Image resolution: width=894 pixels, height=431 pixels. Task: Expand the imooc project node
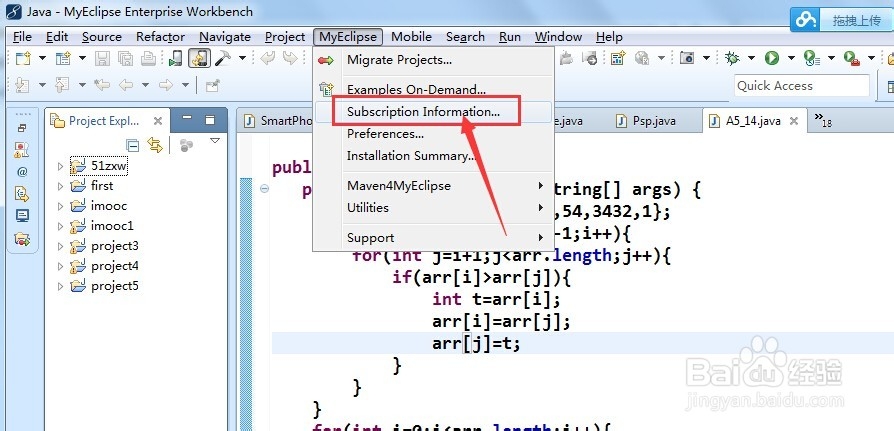(60, 206)
